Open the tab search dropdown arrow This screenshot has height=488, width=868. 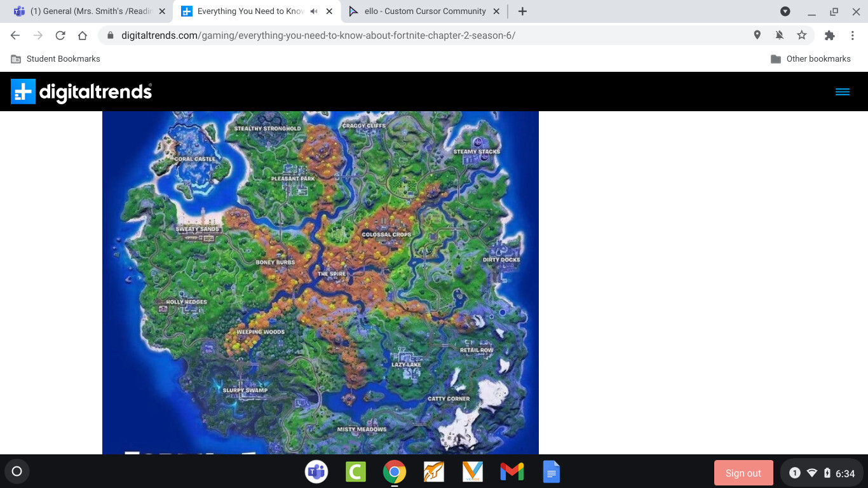click(785, 11)
